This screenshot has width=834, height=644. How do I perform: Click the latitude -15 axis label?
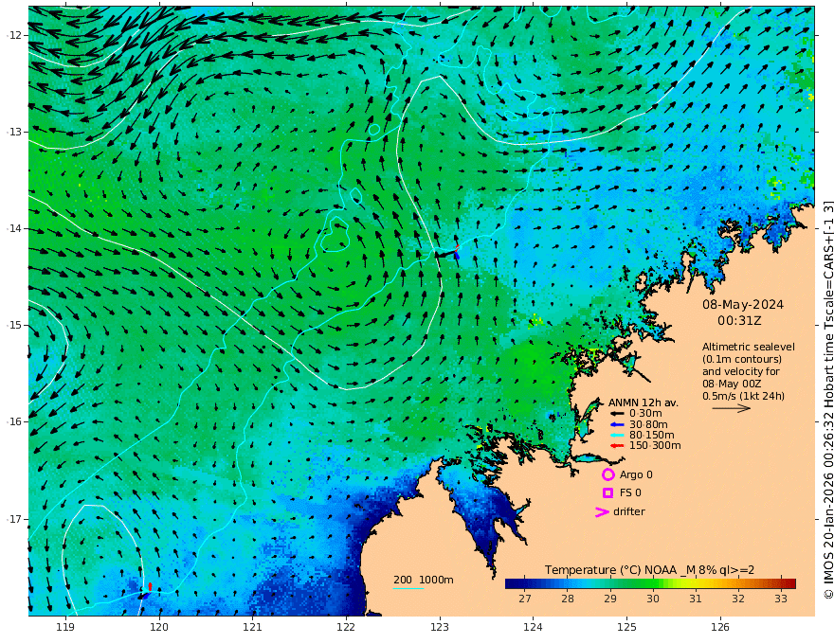14,325
